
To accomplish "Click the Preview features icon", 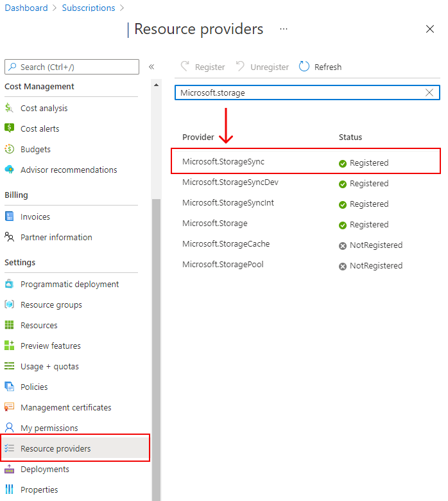I will 9,346.
